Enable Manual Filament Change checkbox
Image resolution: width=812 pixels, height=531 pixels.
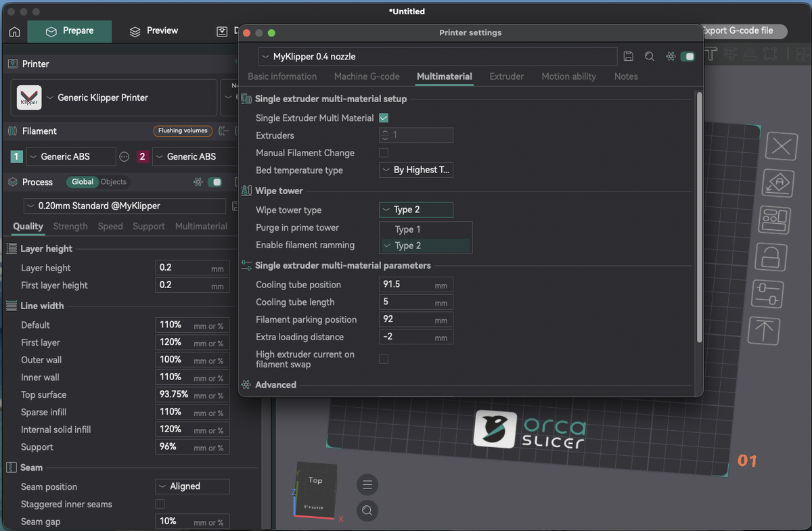click(384, 153)
